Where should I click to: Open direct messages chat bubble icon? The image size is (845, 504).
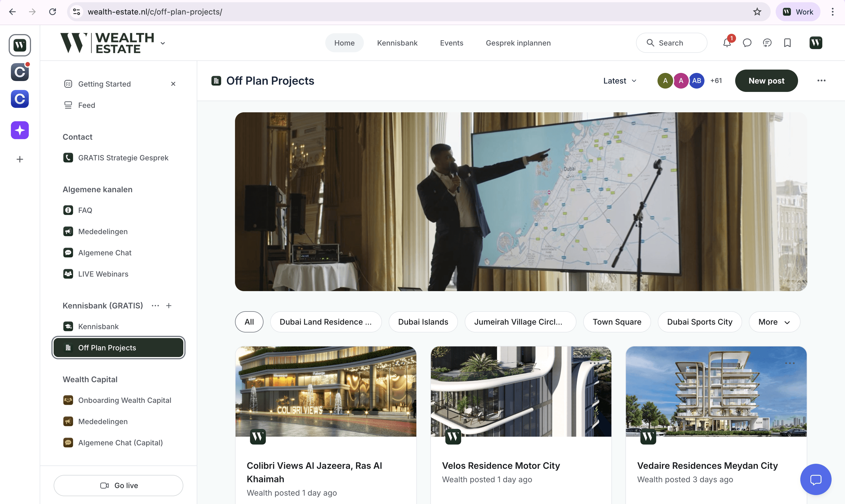click(747, 43)
